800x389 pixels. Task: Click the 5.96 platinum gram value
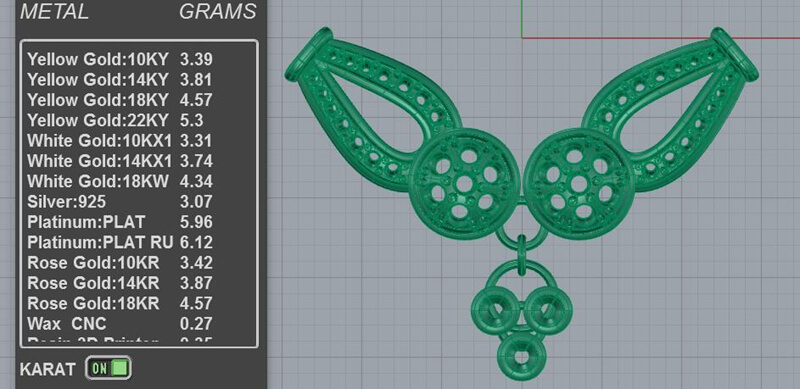(x=196, y=222)
